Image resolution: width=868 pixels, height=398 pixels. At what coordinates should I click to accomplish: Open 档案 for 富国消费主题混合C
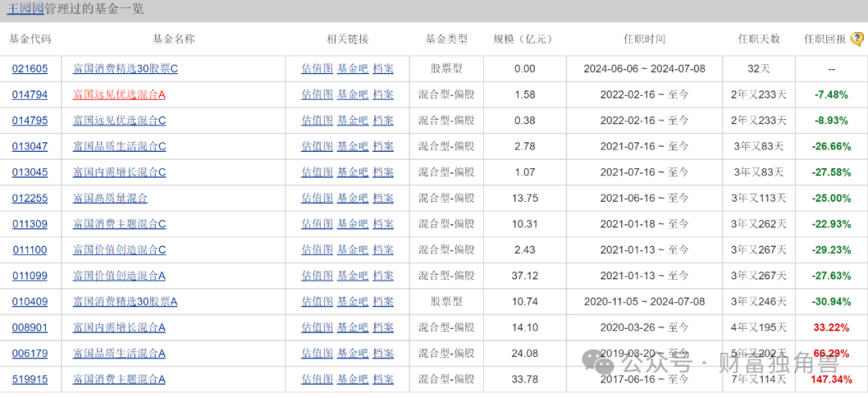383,224
